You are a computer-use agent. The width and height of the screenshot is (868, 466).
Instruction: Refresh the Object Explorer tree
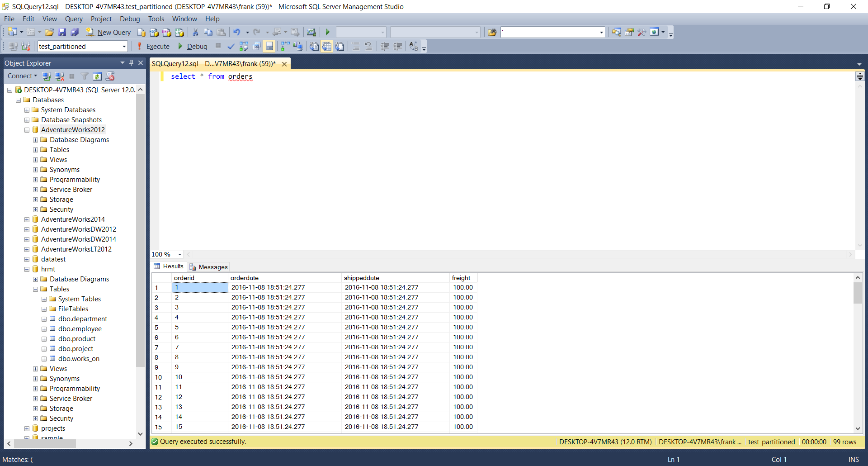point(97,76)
